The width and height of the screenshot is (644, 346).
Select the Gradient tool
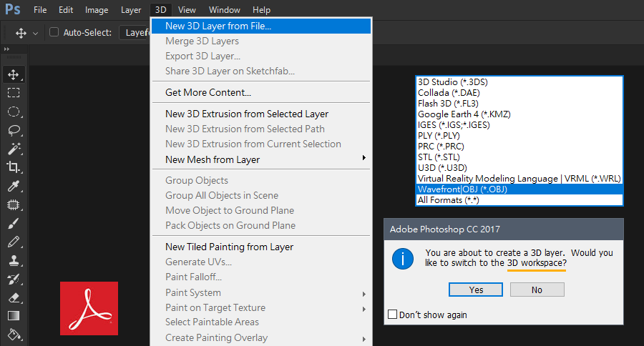pyautogui.click(x=14, y=316)
